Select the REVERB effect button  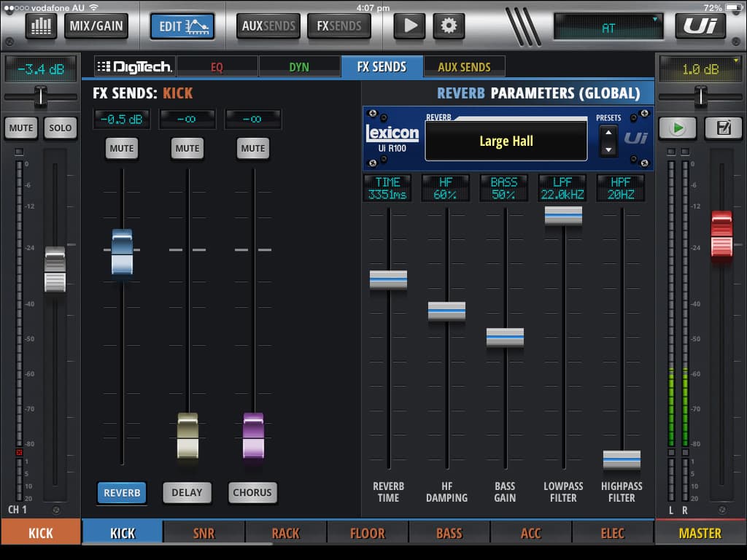pos(122,492)
